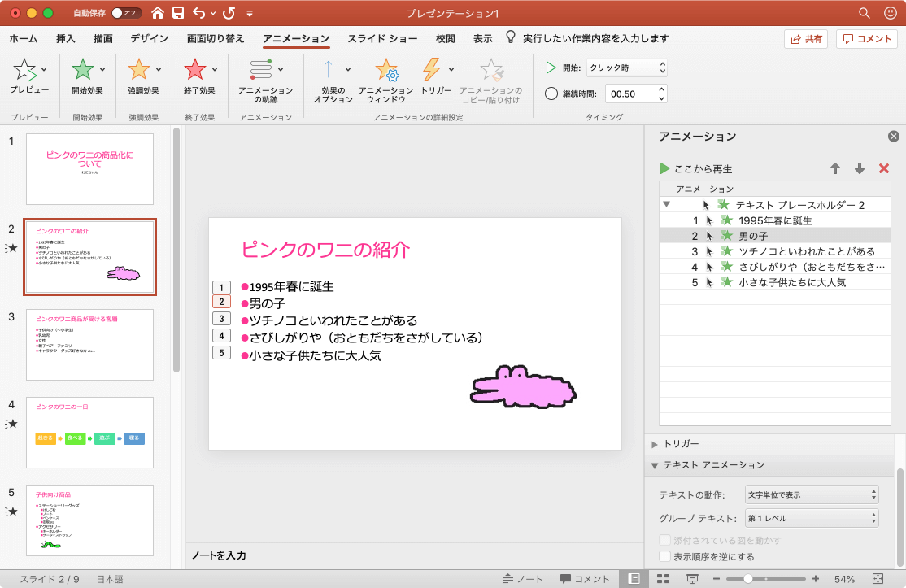Image resolution: width=906 pixels, height=588 pixels.
Task: Open the Insert (挿入) ribbon tab
Action: click(66, 38)
